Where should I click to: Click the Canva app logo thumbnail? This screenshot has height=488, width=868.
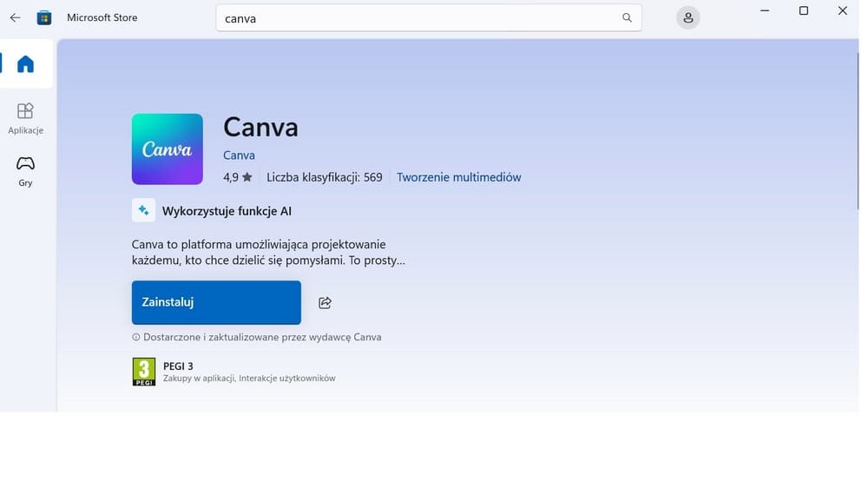tap(168, 149)
